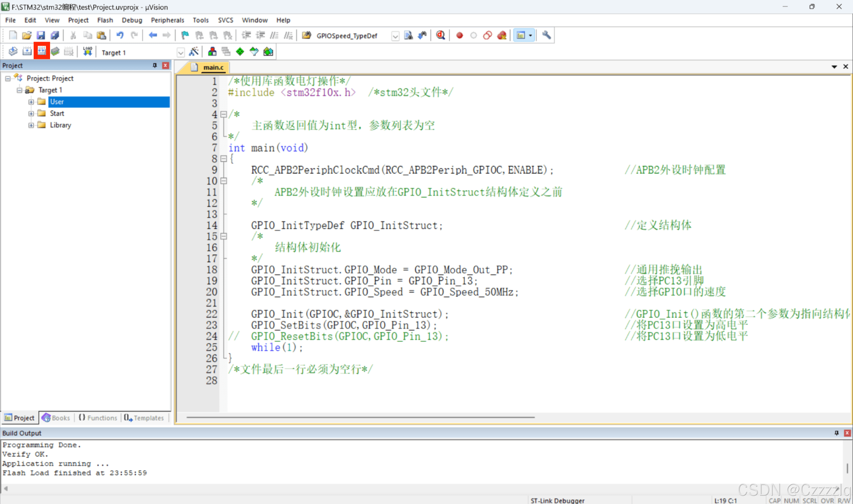Viewport: 853px width, 504px height.
Task: Expand the Start folder in project tree
Action: click(31, 113)
